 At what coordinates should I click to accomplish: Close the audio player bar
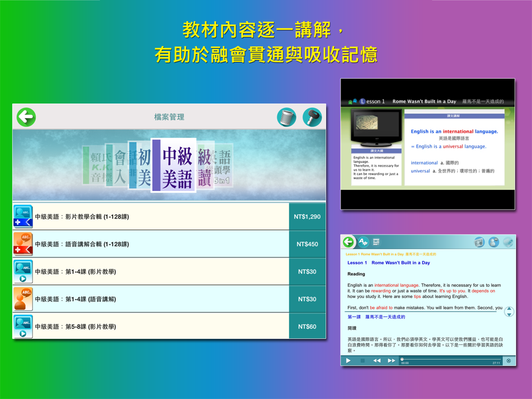(509, 361)
